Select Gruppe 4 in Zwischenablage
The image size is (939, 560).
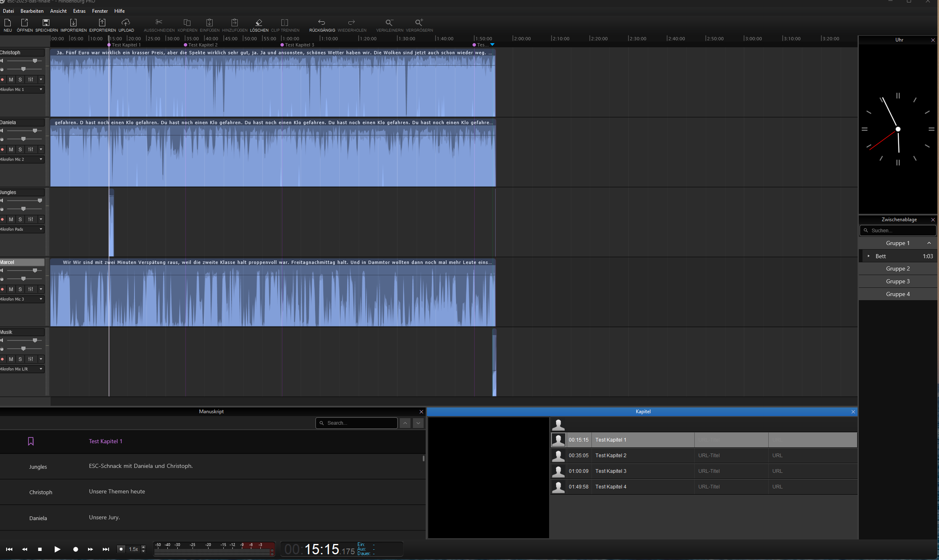898,294
